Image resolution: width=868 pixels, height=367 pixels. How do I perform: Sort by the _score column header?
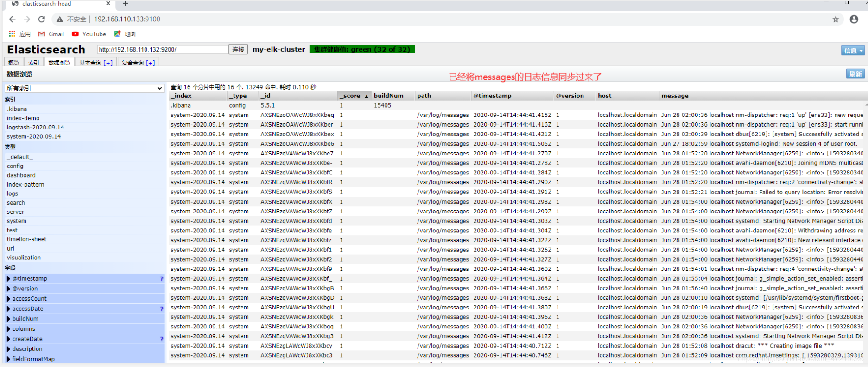click(x=354, y=96)
